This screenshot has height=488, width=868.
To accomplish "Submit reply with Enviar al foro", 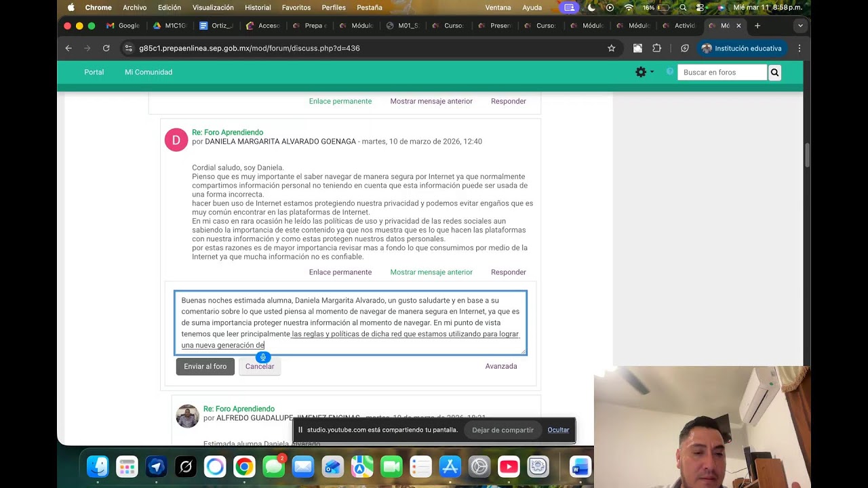I will [x=205, y=366].
